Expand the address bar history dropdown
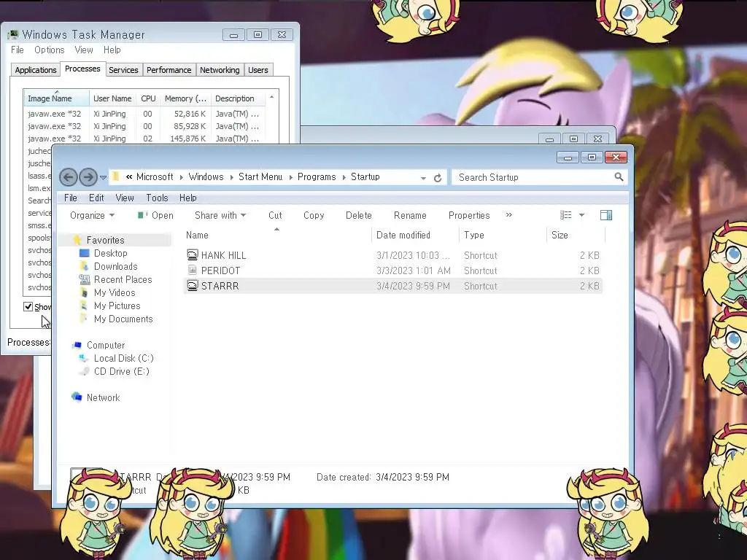Screen dimensions: 747x560 pyautogui.click(x=423, y=178)
